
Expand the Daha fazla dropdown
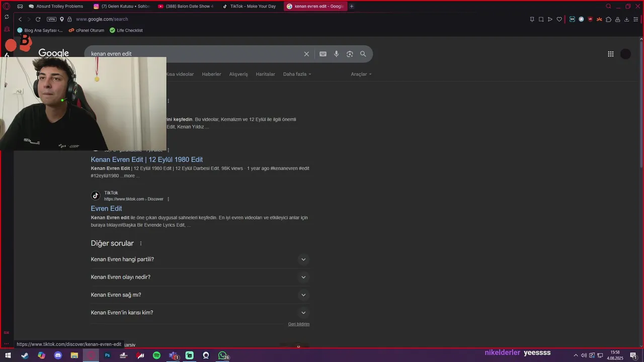coord(297,74)
